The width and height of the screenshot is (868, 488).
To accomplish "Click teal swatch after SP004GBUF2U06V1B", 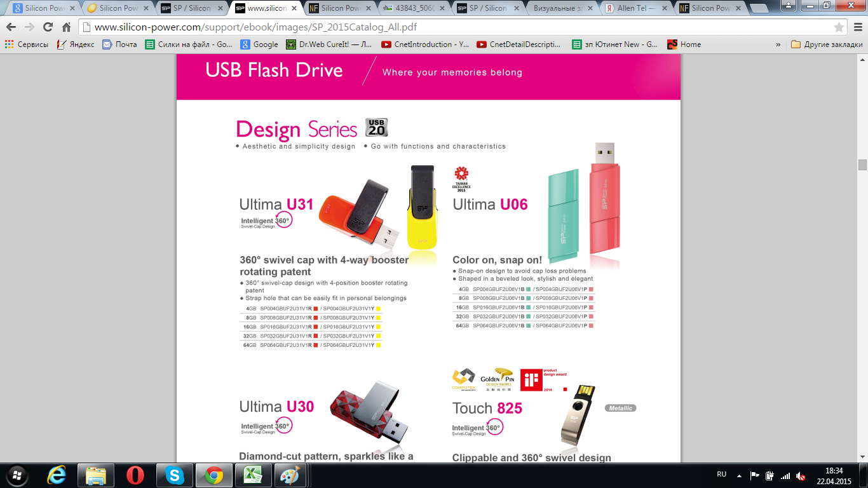I will point(528,289).
